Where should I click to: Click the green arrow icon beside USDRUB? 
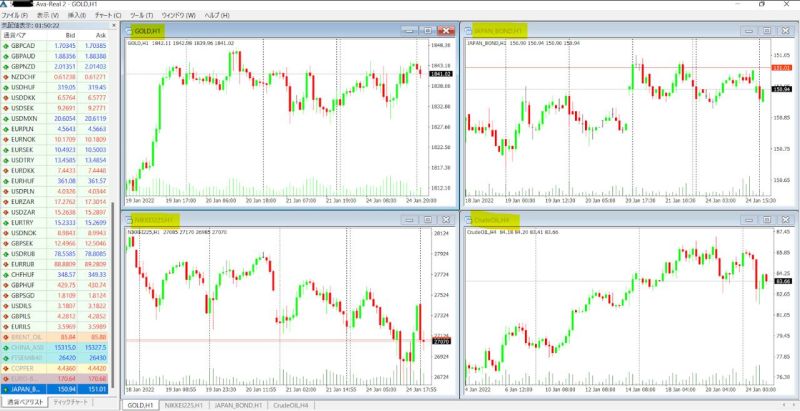coord(6,253)
